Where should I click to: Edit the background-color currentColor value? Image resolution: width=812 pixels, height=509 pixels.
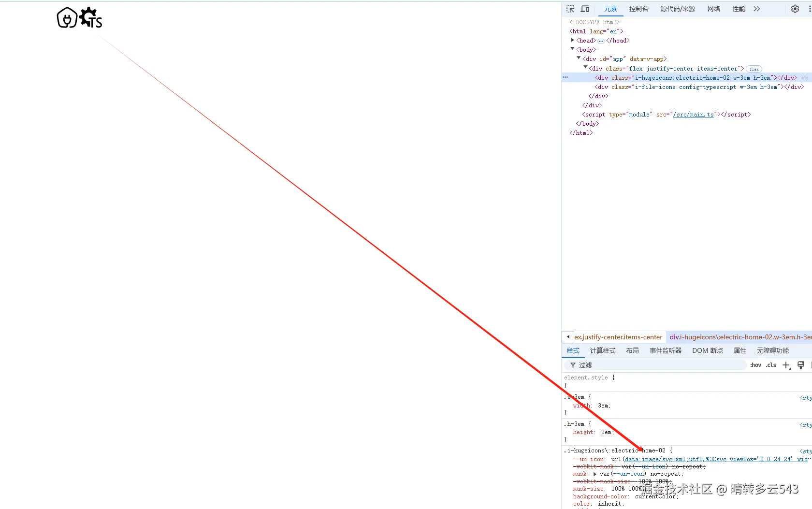656,496
